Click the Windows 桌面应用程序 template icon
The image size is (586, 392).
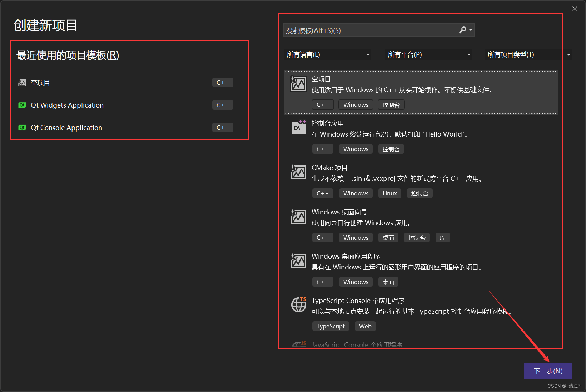click(x=298, y=261)
